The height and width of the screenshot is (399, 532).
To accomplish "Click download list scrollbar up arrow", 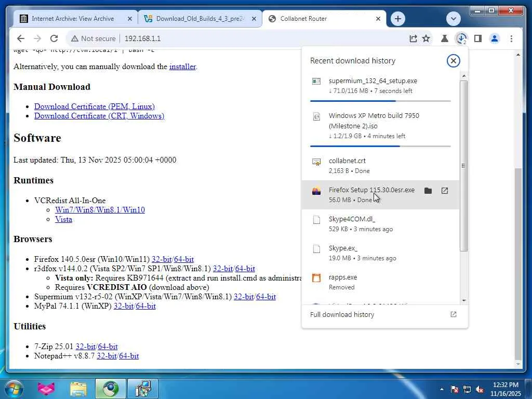I will (x=464, y=76).
